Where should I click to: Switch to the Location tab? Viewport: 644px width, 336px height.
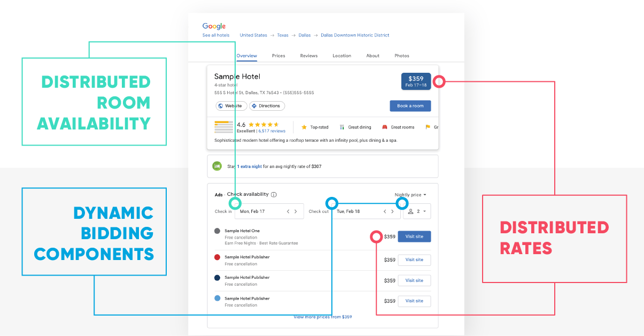pos(342,56)
